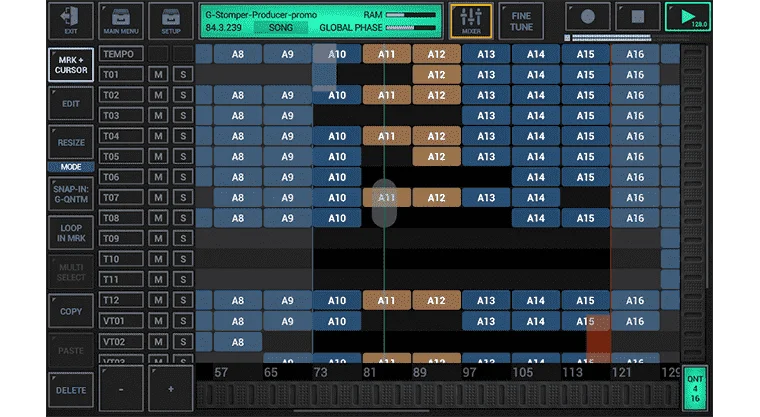Solo track T01
The image size is (760, 417).
[183, 74]
